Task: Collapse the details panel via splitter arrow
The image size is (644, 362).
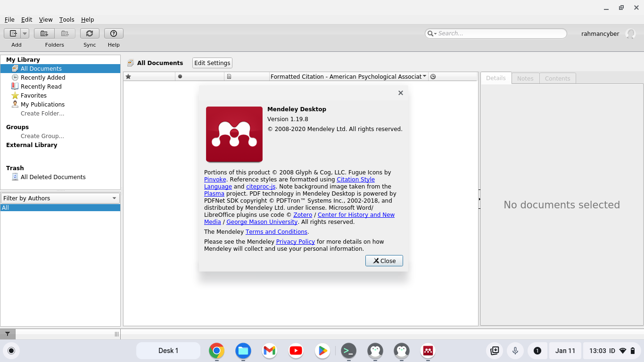Action: coord(479,199)
